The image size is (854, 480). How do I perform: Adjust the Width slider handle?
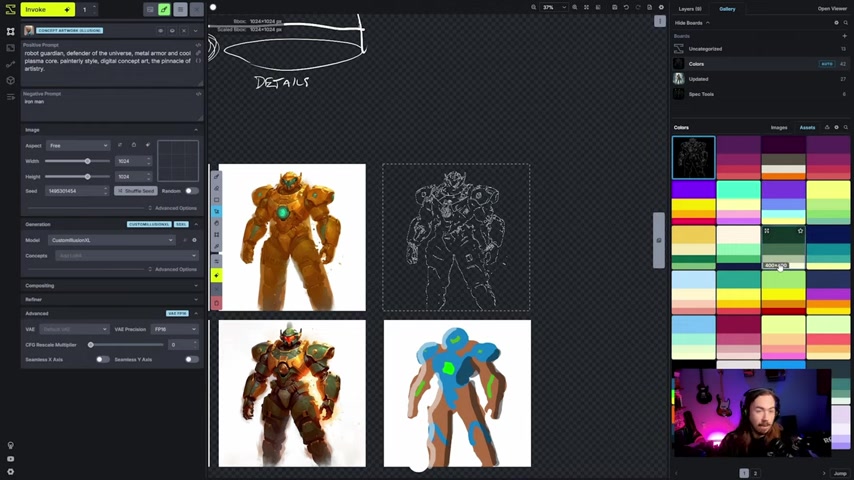point(87,161)
